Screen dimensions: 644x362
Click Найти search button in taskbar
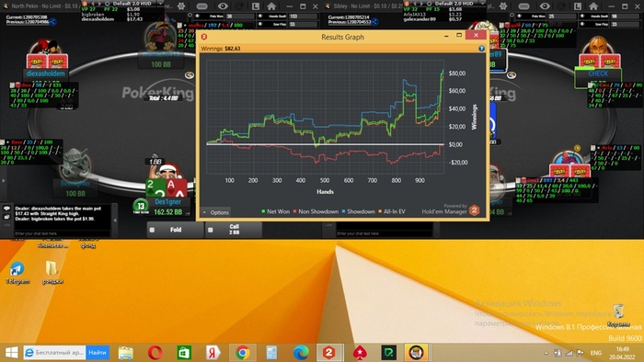pyautogui.click(x=98, y=353)
